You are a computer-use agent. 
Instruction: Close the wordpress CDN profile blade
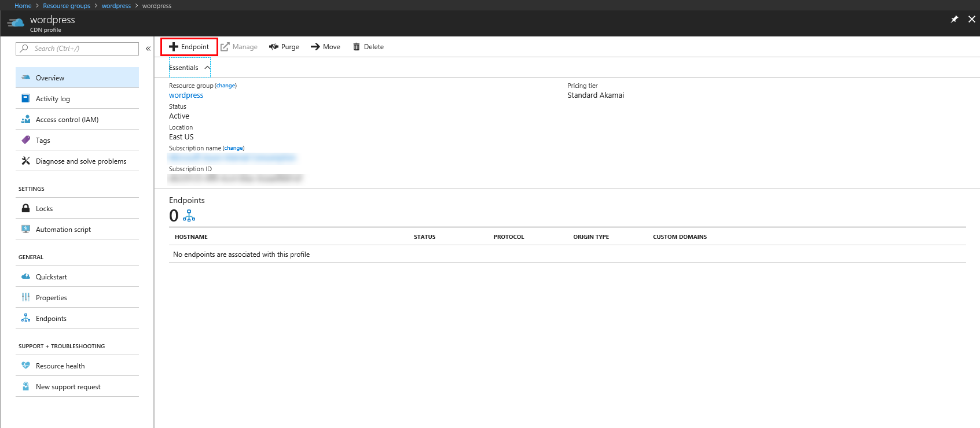point(972,19)
